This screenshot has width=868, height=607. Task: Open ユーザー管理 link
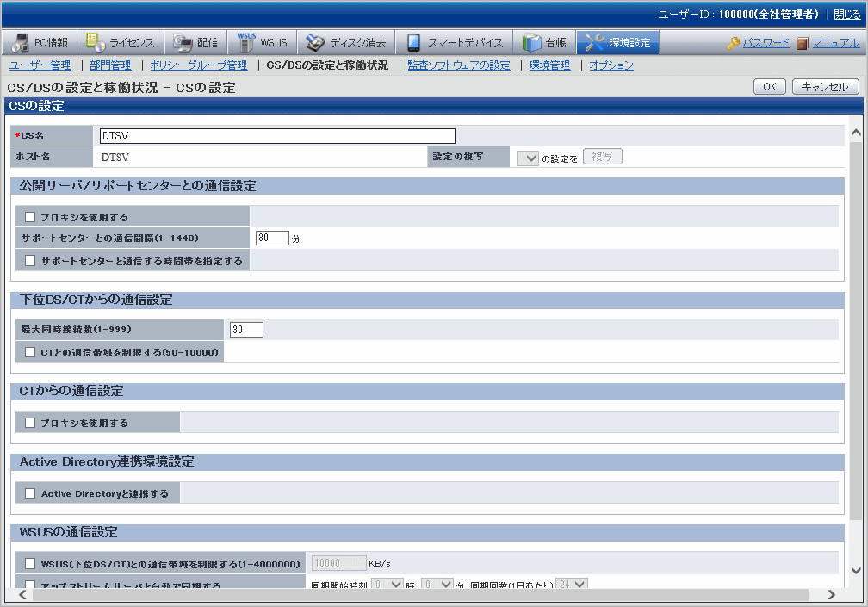[40, 65]
